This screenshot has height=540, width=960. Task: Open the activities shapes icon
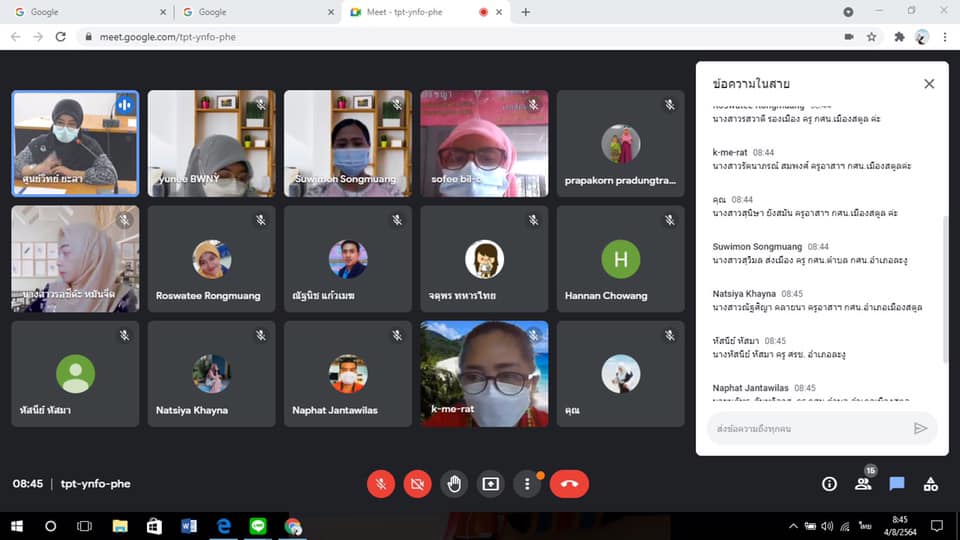coord(931,484)
